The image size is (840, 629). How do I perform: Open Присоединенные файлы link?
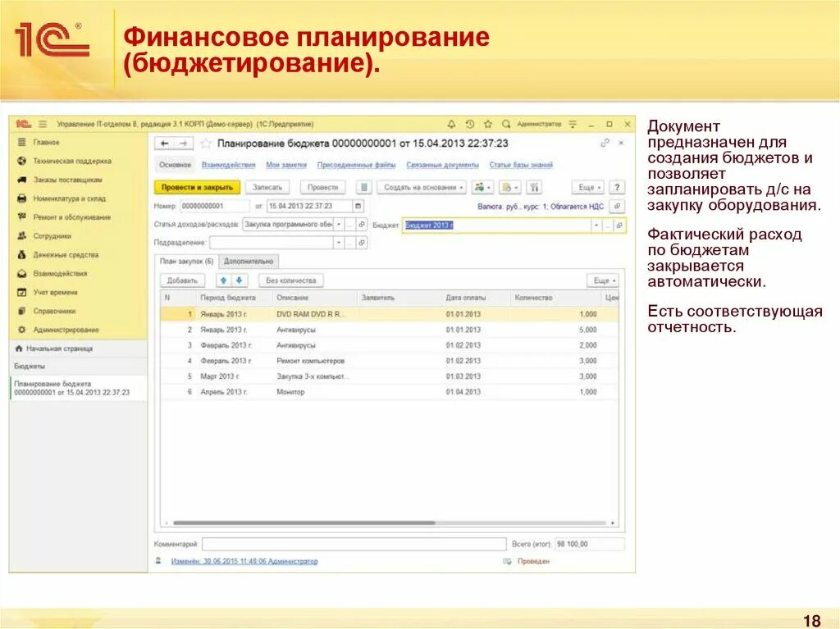[x=356, y=165]
